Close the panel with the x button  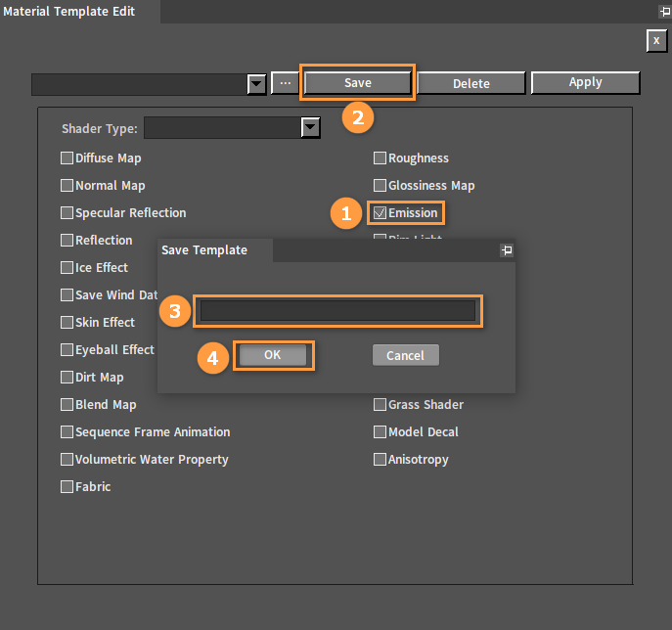pos(656,40)
